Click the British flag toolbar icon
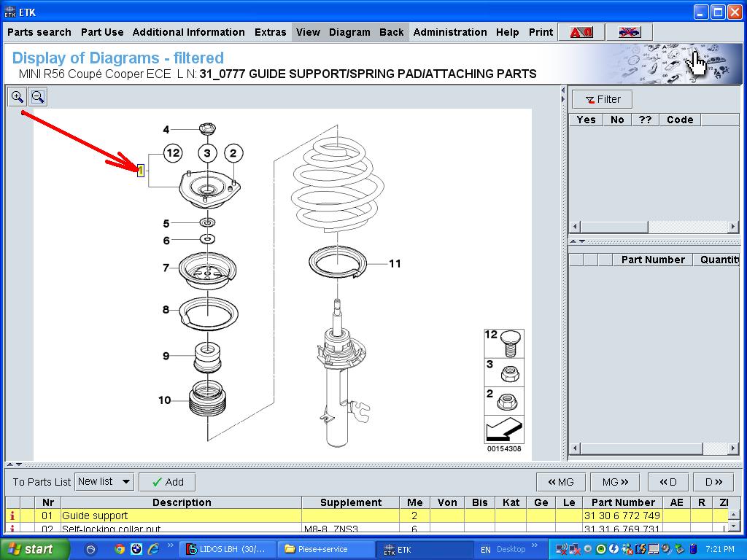The width and height of the screenshot is (747, 560). click(x=628, y=32)
